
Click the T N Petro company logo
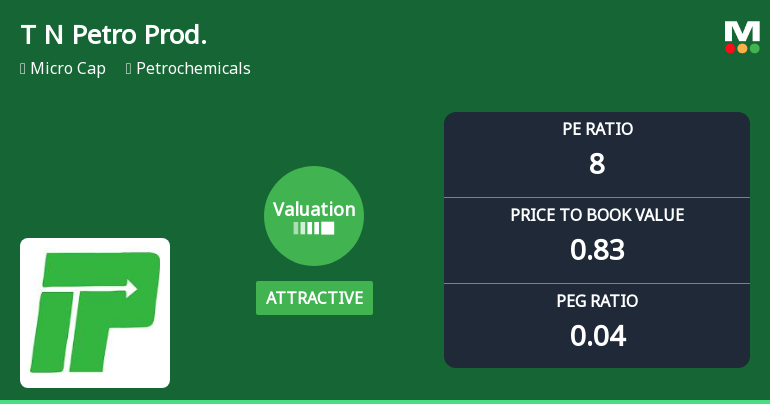click(95, 312)
